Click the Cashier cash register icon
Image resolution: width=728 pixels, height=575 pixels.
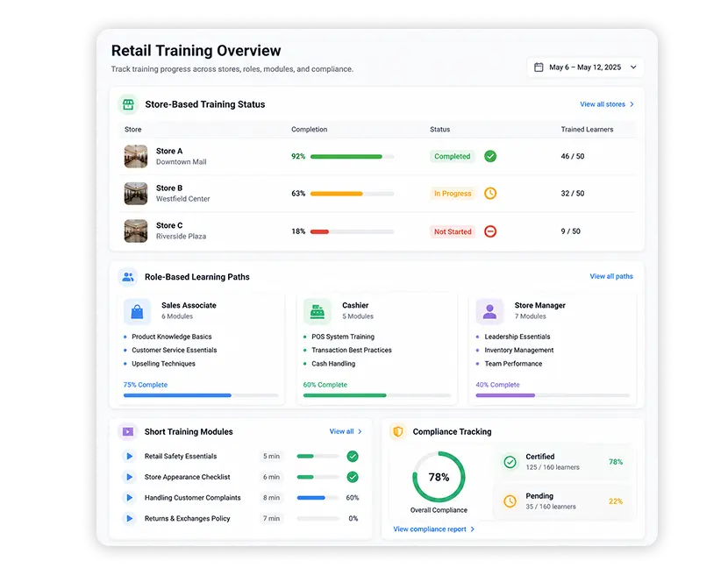[x=318, y=311]
